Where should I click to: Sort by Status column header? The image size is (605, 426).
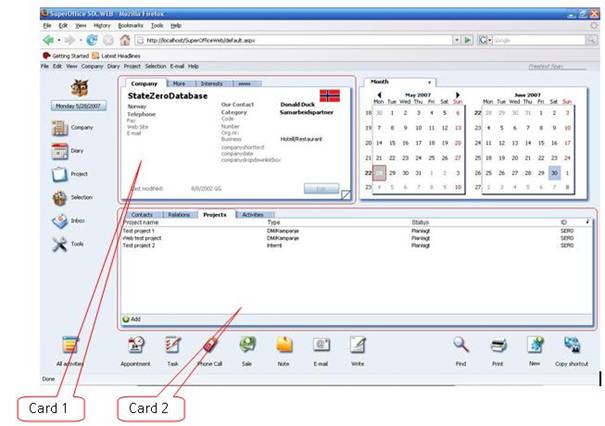420,223
